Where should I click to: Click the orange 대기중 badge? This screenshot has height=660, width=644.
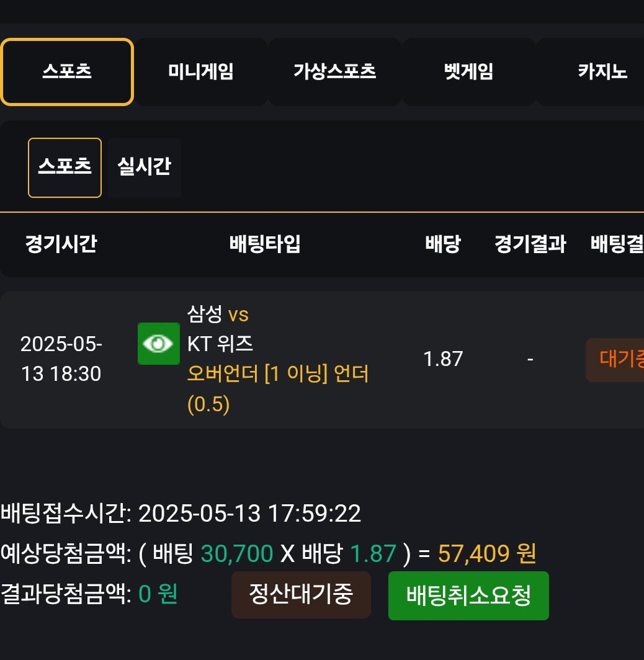click(615, 360)
